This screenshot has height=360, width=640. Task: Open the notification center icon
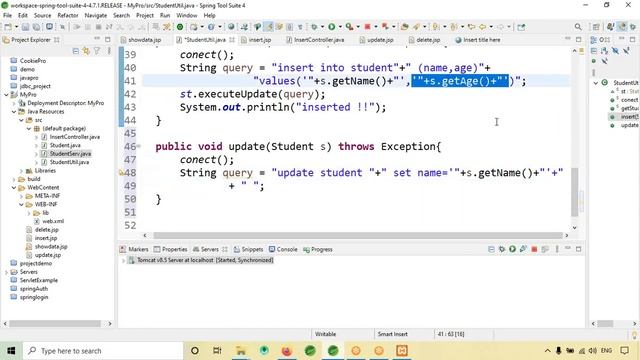(624, 351)
